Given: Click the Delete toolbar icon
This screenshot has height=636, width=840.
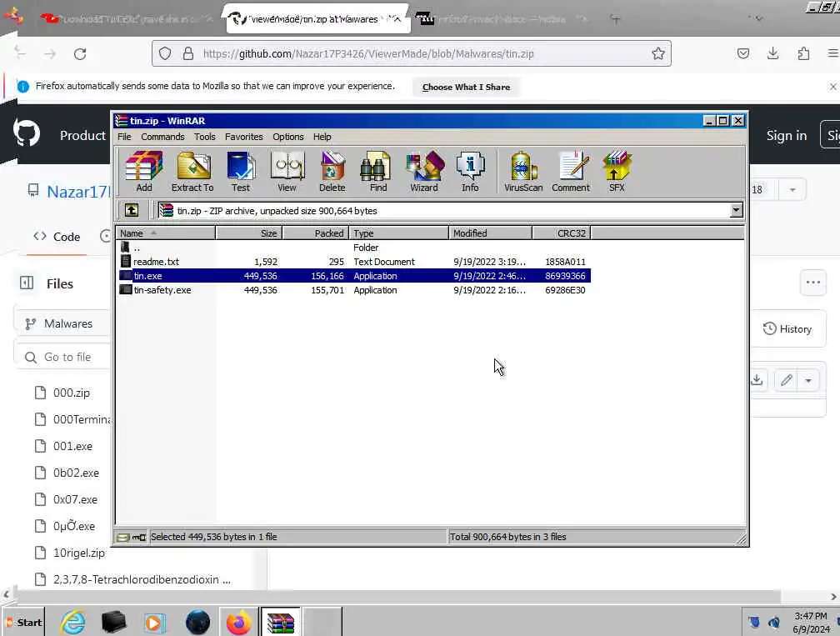Looking at the screenshot, I should point(332,172).
